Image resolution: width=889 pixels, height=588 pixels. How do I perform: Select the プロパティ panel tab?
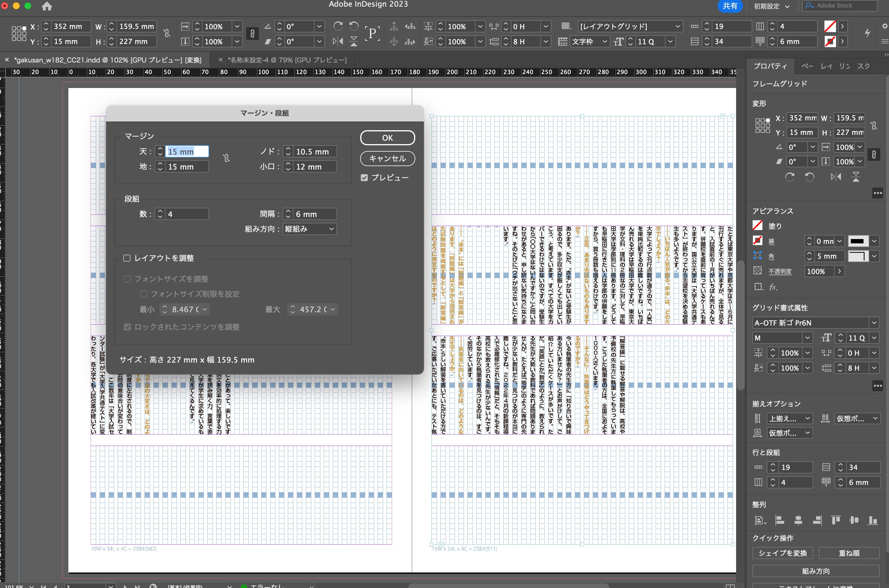pyautogui.click(x=770, y=66)
